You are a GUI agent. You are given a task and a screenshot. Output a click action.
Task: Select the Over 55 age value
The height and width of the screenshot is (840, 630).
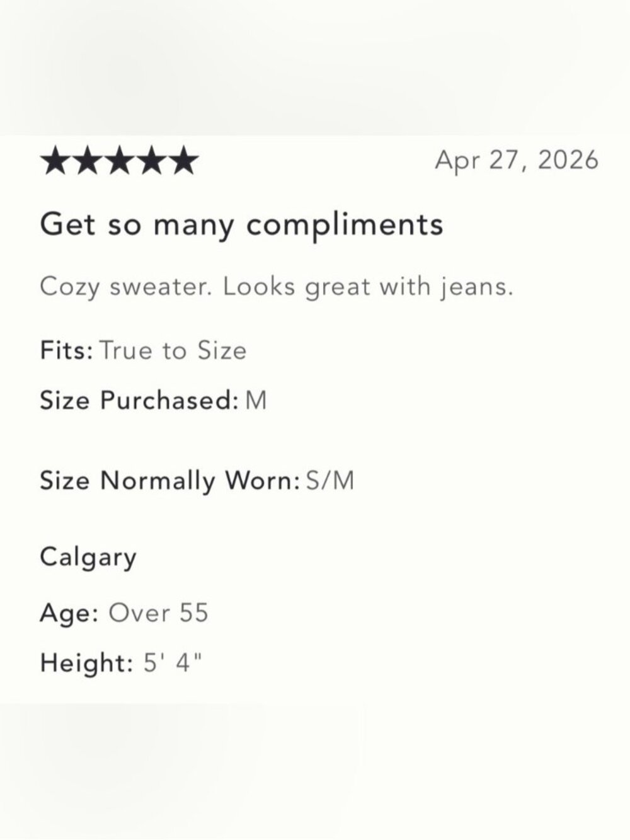158,613
